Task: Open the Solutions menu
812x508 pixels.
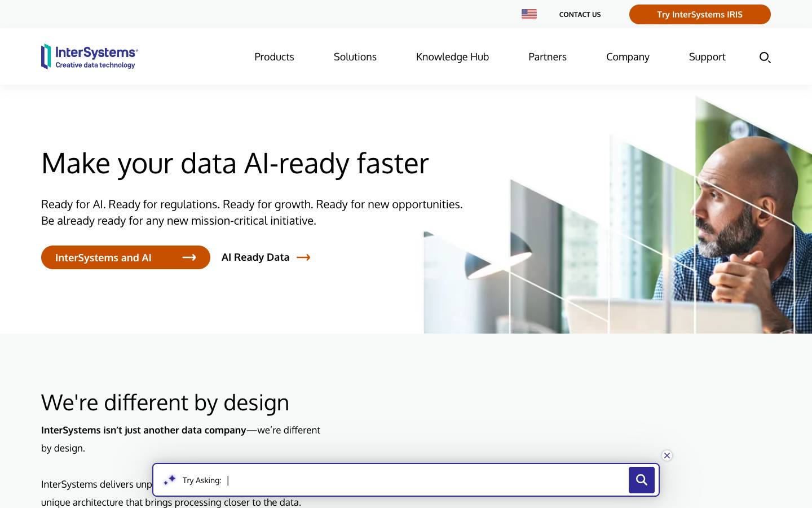Action: pos(355,57)
